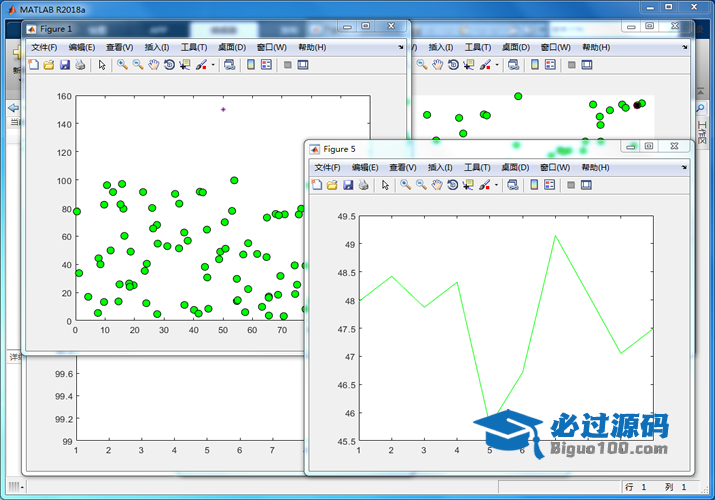Open 窗口(W) menu in Figure 1
This screenshot has width=715, height=500.
click(271, 47)
